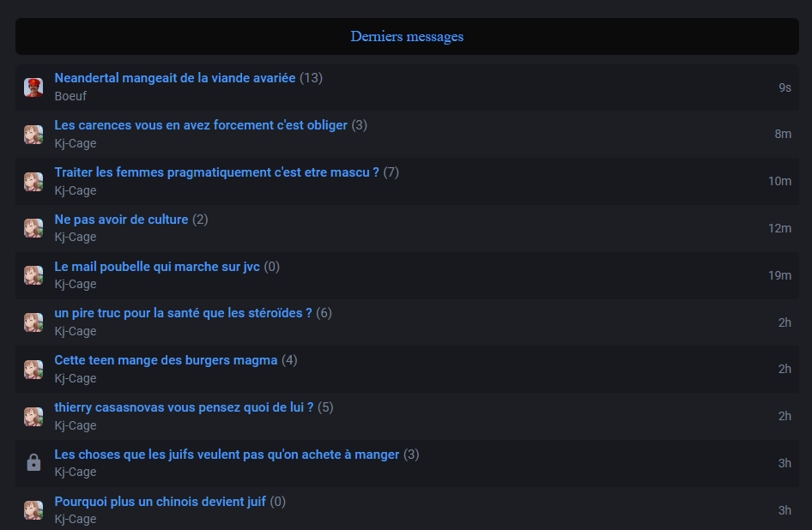
Task: Open the "Neandertal mangeait de la viande avariée" topic
Action: pyautogui.click(x=175, y=78)
